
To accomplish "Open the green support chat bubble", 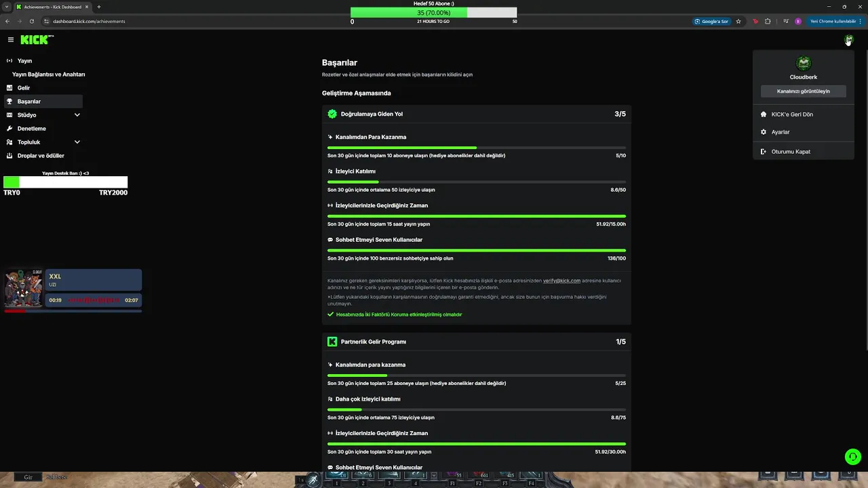I will coord(852,457).
